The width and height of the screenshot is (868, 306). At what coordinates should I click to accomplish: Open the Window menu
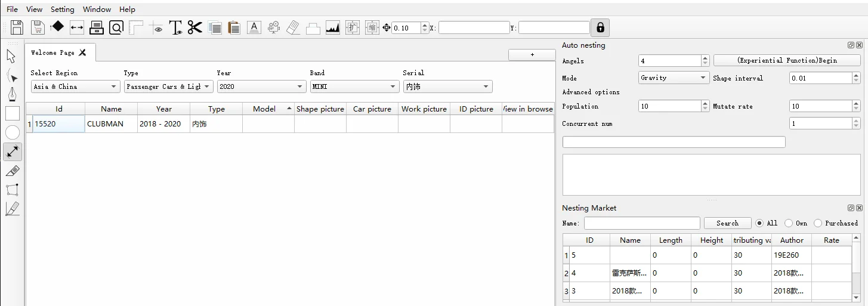[97, 10]
